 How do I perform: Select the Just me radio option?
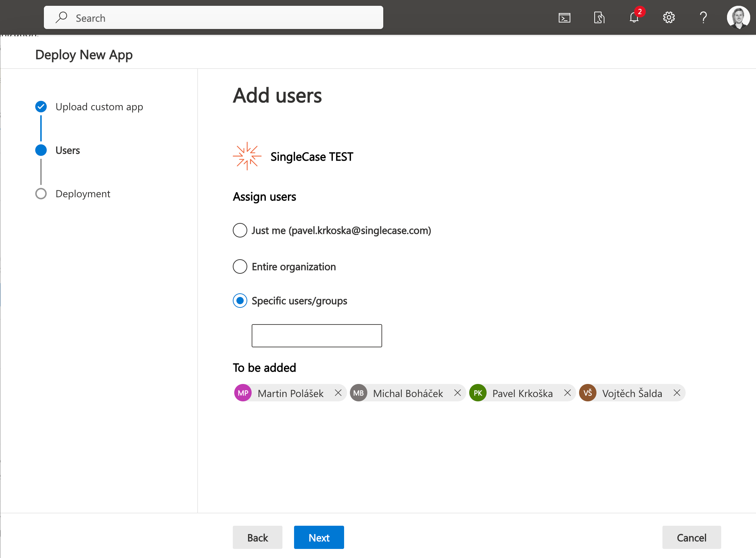(x=240, y=230)
